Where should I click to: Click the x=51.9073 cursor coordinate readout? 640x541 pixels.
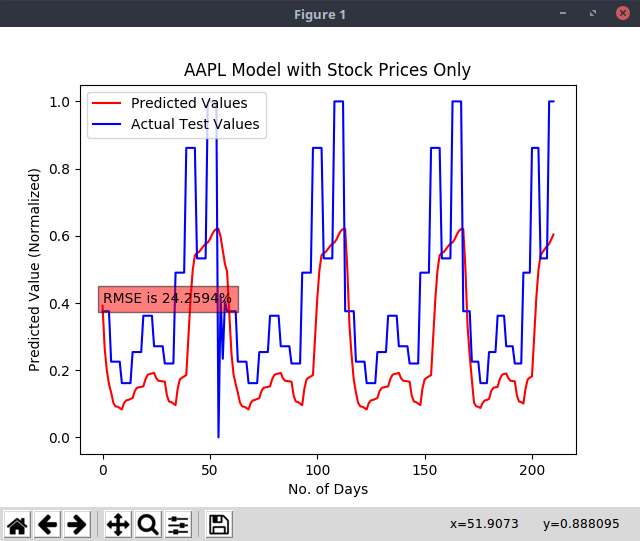click(x=484, y=524)
